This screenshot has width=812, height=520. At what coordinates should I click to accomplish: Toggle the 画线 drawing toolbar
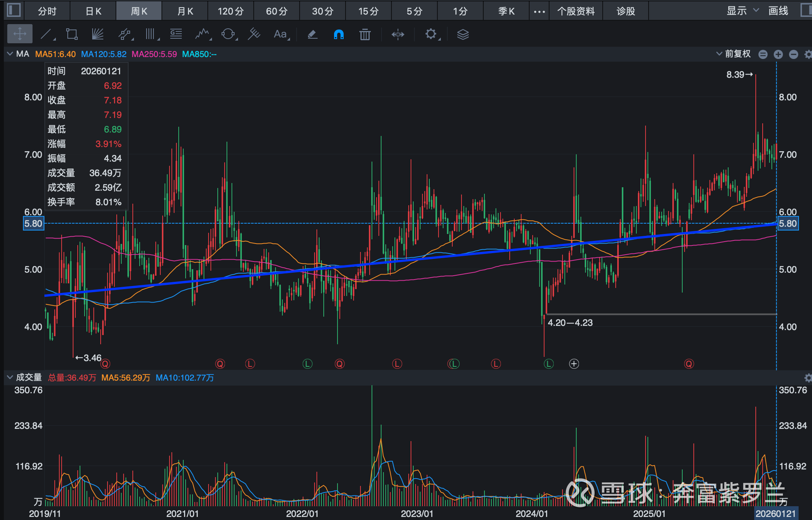pyautogui.click(x=778, y=11)
